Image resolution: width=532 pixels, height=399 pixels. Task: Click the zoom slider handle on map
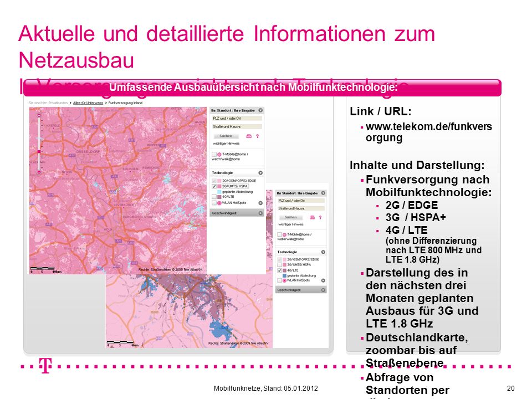pos(39,151)
